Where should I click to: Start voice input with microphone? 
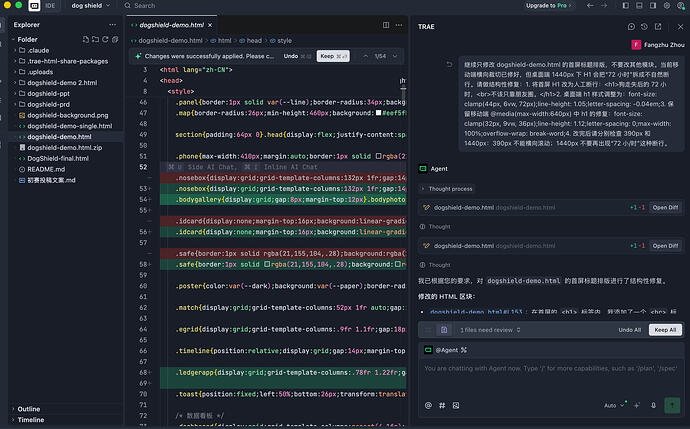pos(653,405)
